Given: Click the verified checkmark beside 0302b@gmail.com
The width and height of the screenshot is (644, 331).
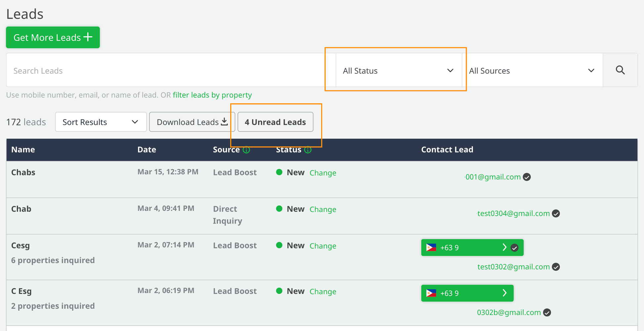Looking at the screenshot, I should 547,312.
